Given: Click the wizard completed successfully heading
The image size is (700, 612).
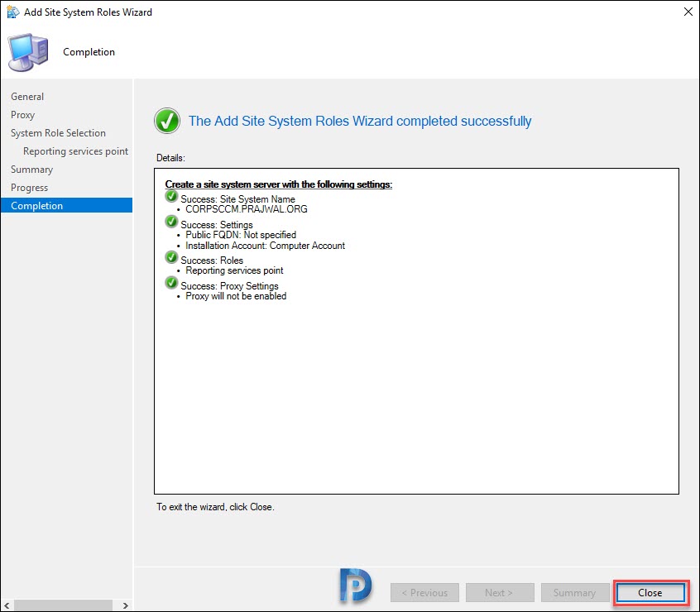Looking at the screenshot, I should pos(360,121).
